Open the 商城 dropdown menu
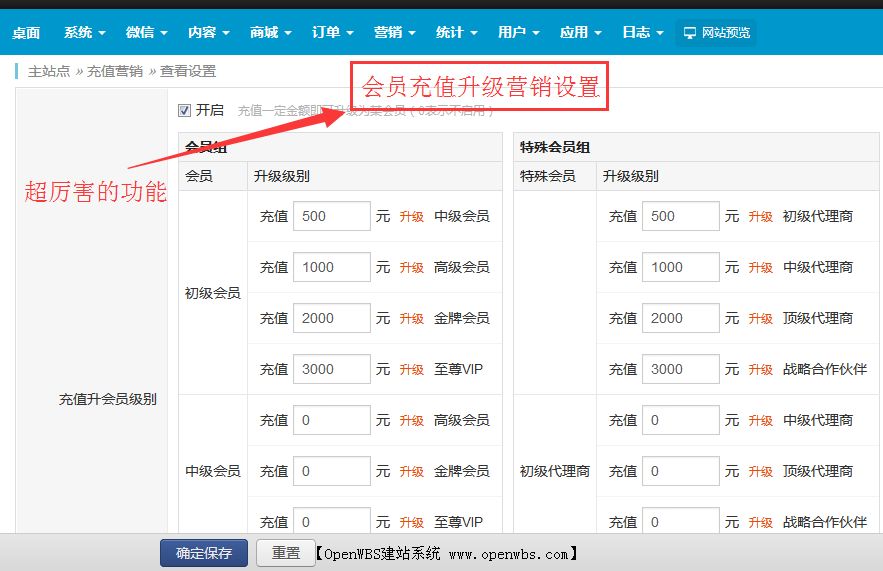 270,33
